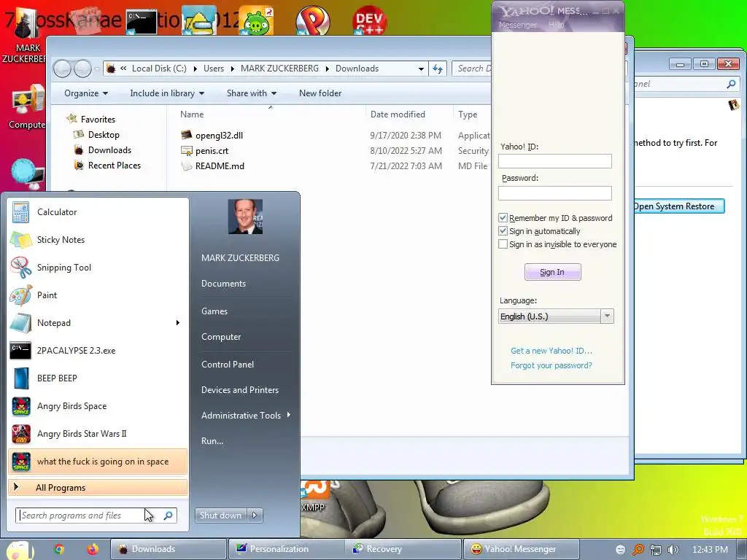Click Get a new Yahoo! ID link
747x560 pixels.
551,351
